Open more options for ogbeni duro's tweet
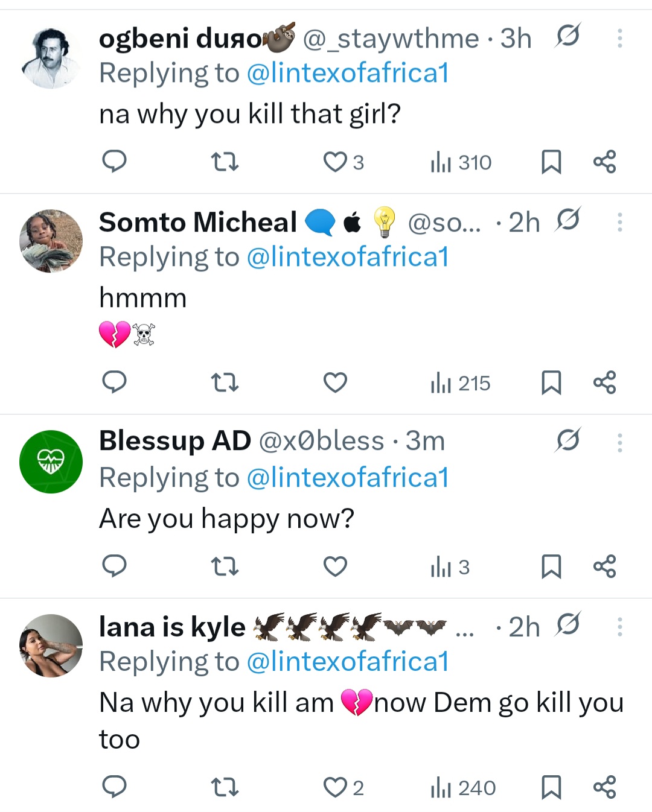Screen dimensions: 652x812 point(619,39)
